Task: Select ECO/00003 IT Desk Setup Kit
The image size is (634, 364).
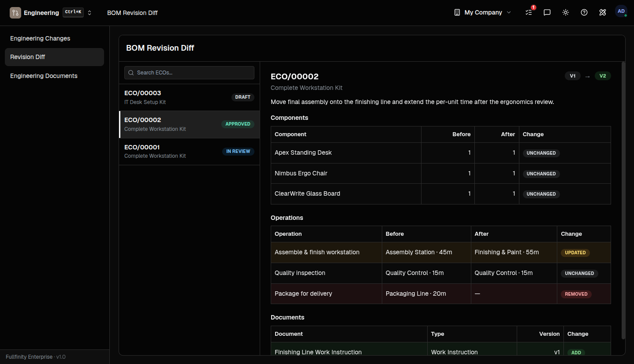Action: [x=189, y=97]
